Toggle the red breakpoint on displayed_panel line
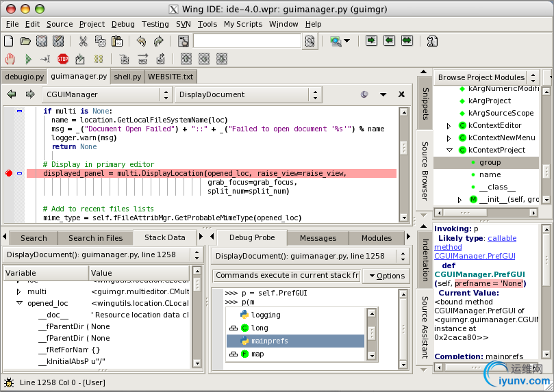Image resolution: width=554 pixels, height=392 pixels. 9,174
